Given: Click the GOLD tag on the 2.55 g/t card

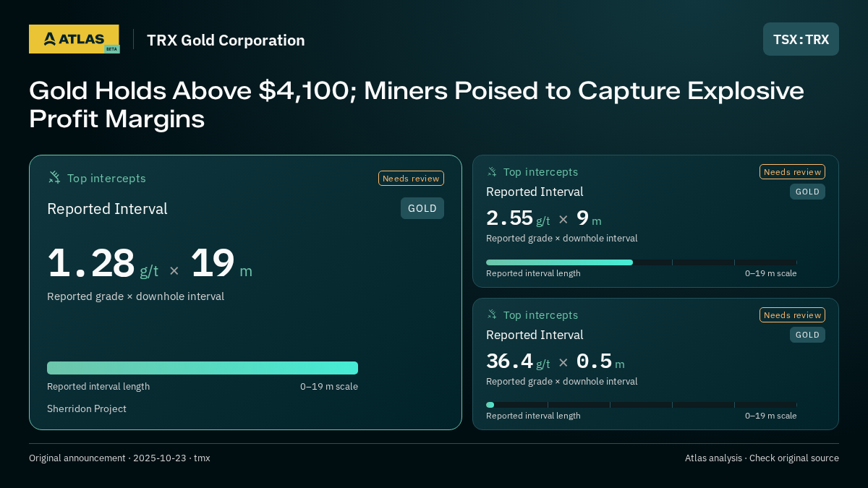Looking at the screenshot, I should point(807,192).
